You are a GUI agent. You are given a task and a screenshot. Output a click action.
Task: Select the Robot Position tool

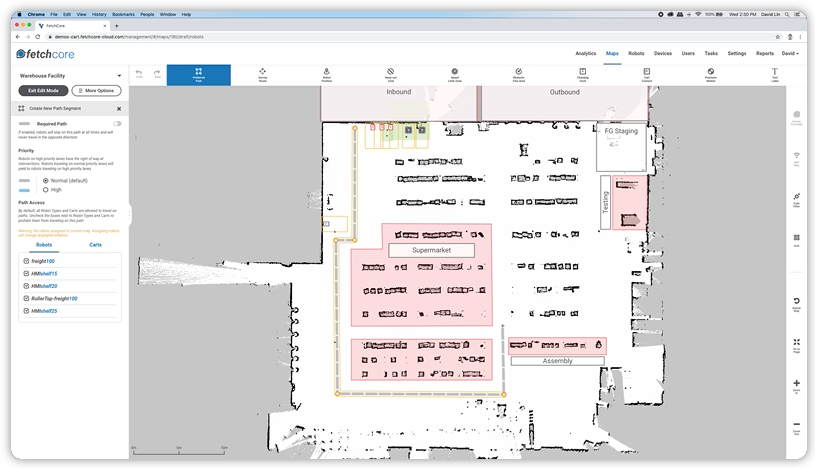326,75
